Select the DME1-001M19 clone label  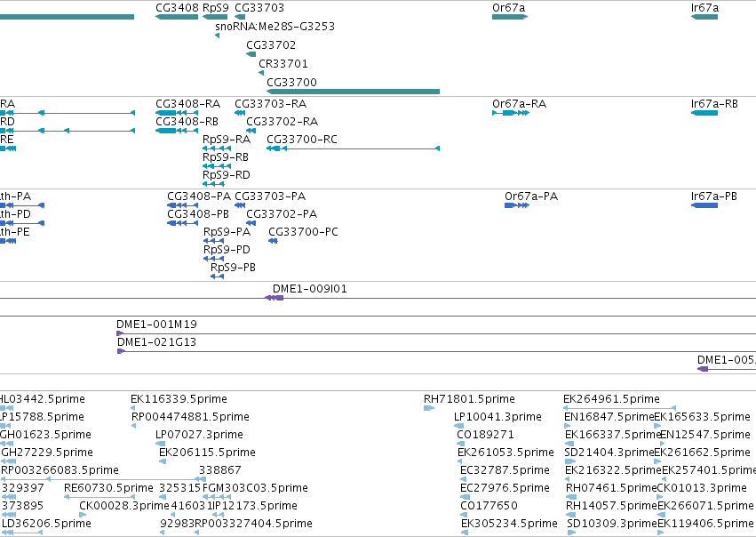coord(156,325)
